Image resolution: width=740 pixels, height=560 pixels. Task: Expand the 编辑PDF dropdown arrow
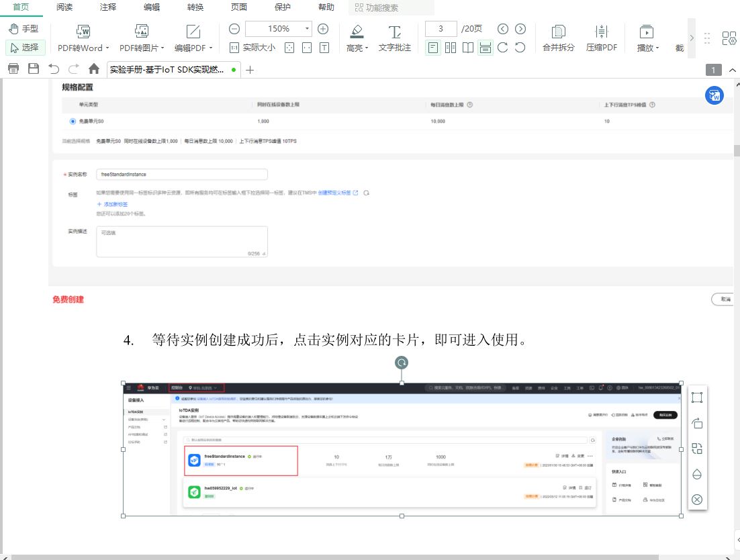[x=210, y=48]
